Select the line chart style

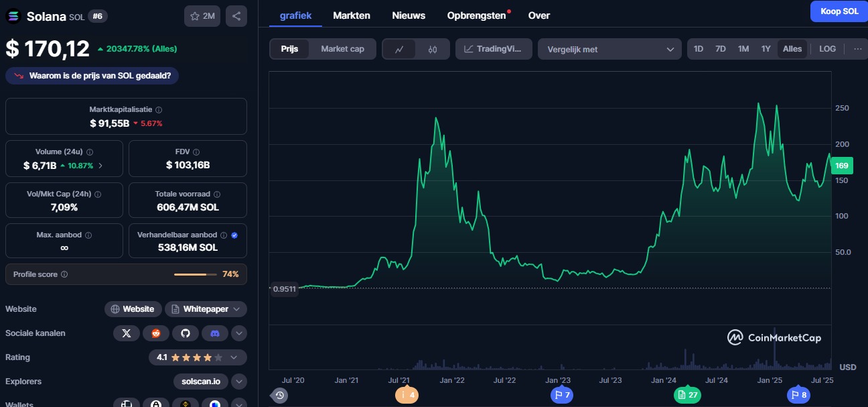click(x=400, y=49)
